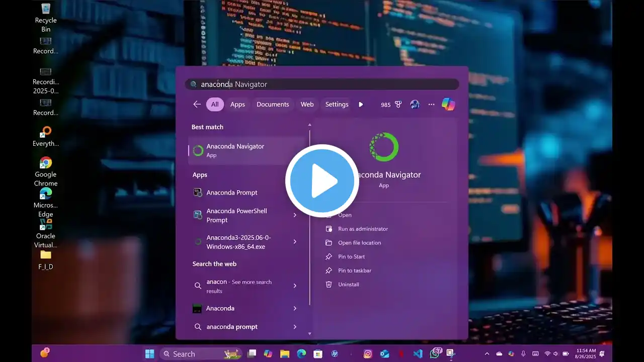The width and height of the screenshot is (644, 362).
Task: Select the F_I_D folder on the desktop
Action: point(46,259)
